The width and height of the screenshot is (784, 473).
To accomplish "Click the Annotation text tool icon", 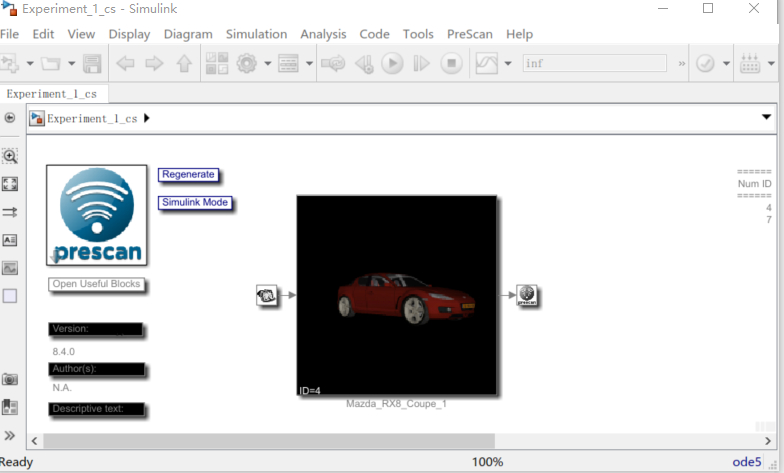I will tap(10, 240).
